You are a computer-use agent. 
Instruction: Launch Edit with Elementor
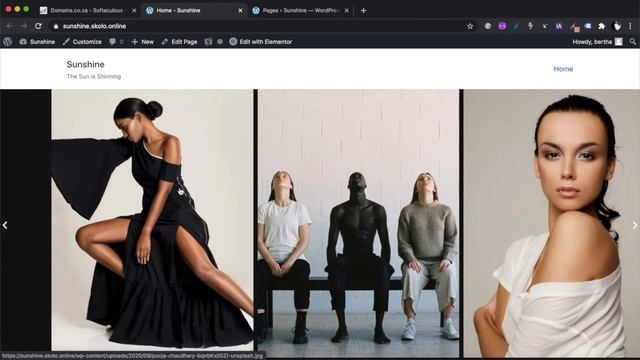tap(260, 42)
